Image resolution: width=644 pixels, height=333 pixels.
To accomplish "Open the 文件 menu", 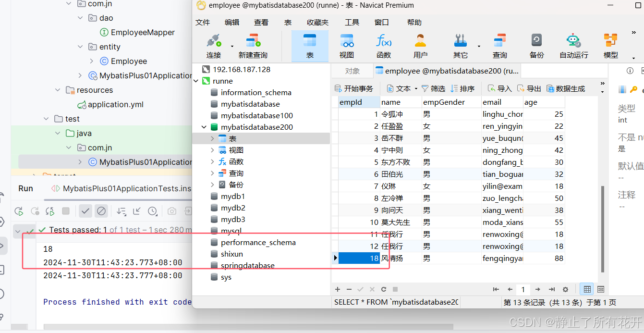I will pos(203,22).
